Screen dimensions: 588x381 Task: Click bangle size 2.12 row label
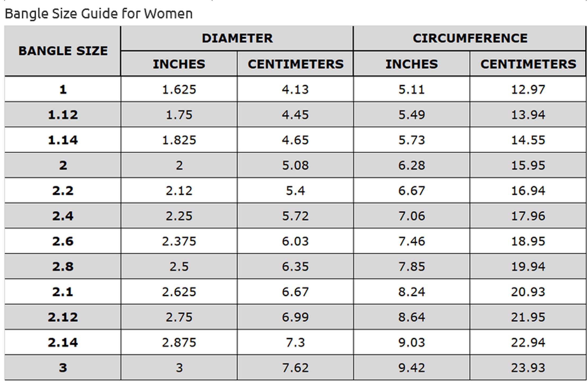pyautogui.click(x=63, y=317)
